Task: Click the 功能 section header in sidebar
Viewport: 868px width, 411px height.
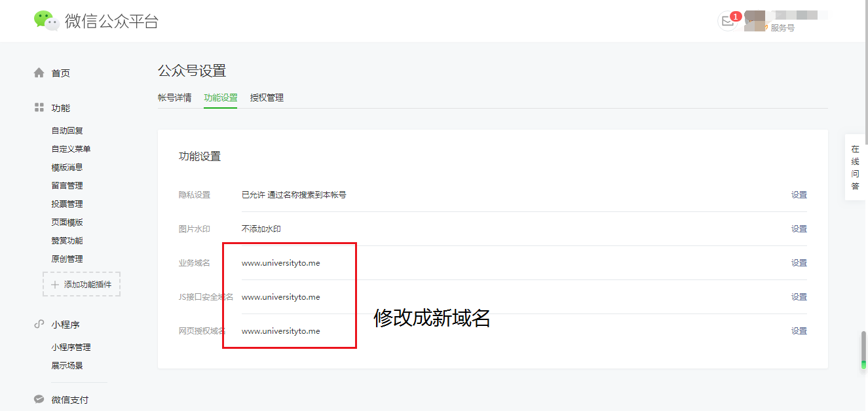Action: tap(61, 108)
